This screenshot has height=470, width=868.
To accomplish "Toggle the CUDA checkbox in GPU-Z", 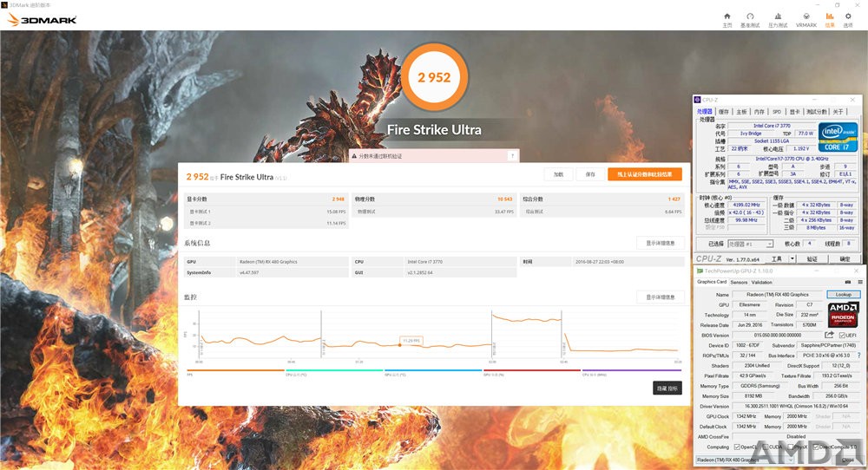I will tap(765, 447).
